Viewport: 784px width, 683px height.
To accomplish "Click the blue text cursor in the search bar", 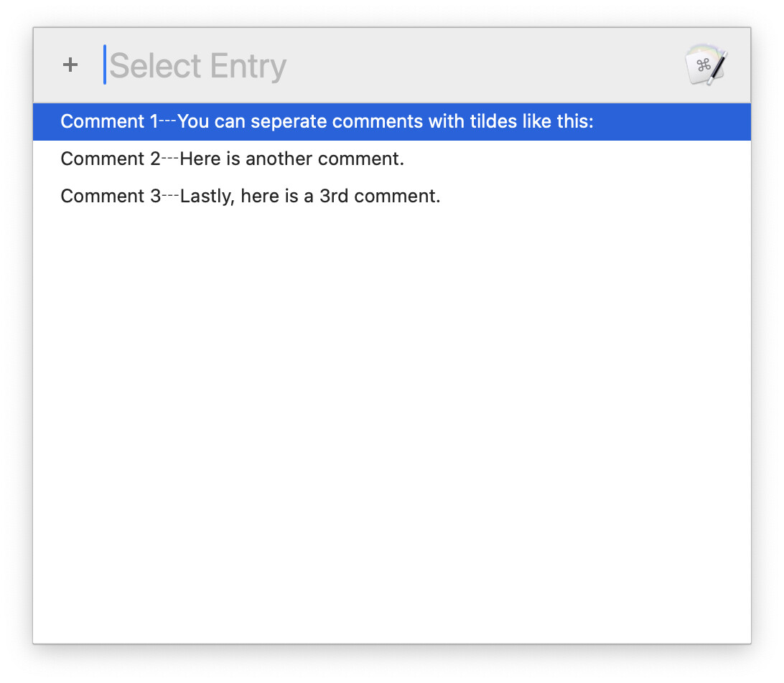I will pos(105,65).
